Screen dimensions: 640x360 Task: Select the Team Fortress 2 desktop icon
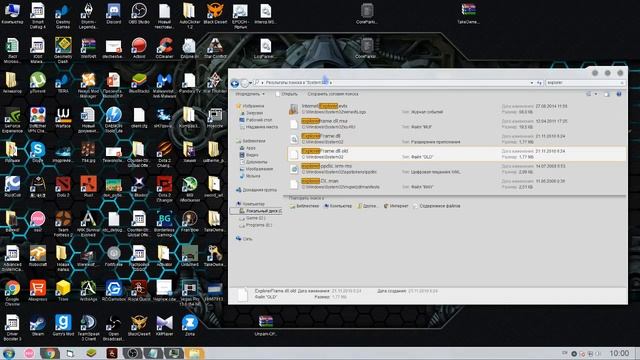pos(63,224)
